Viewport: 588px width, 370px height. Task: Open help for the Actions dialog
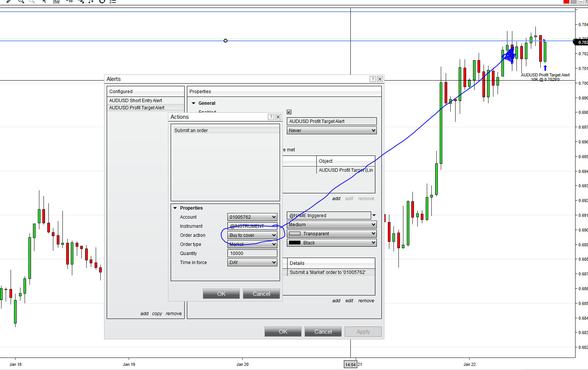pos(271,117)
